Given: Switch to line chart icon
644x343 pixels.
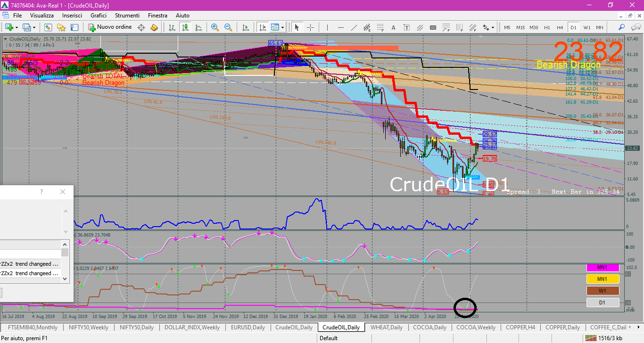Looking at the screenshot, I should coord(198,27).
